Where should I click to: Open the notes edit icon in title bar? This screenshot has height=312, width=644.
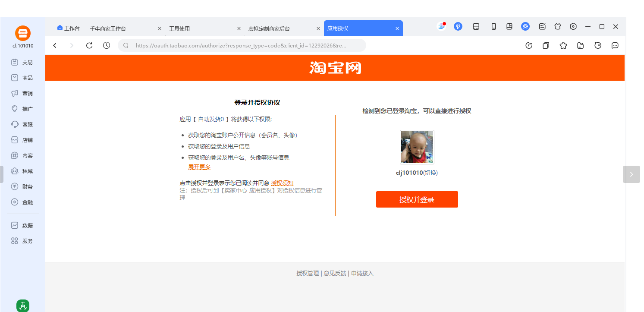(x=542, y=26)
